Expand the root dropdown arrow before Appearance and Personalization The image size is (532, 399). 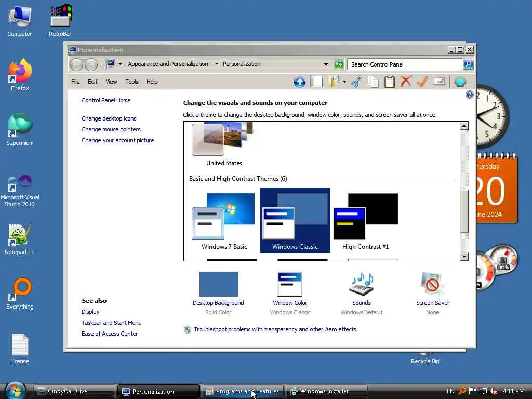pos(120,64)
